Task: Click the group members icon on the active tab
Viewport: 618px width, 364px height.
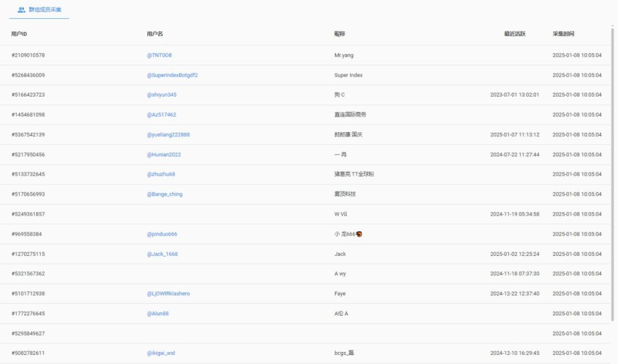Action: tap(17, 10)
